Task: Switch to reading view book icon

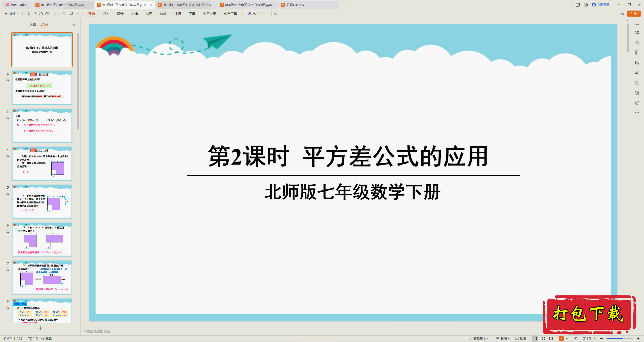Action: pos(551,338)
